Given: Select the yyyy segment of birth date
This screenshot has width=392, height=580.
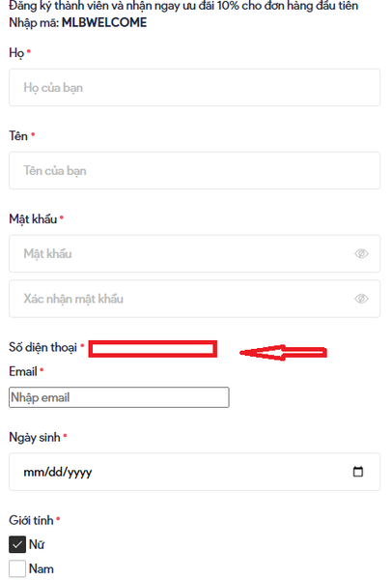Looking at the screenshot, I should point(79,472).
